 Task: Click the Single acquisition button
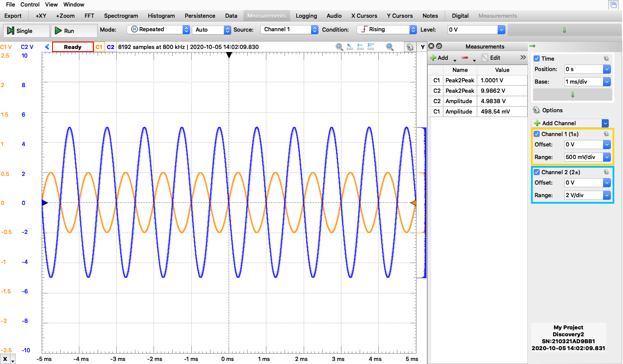coord(26,31)
